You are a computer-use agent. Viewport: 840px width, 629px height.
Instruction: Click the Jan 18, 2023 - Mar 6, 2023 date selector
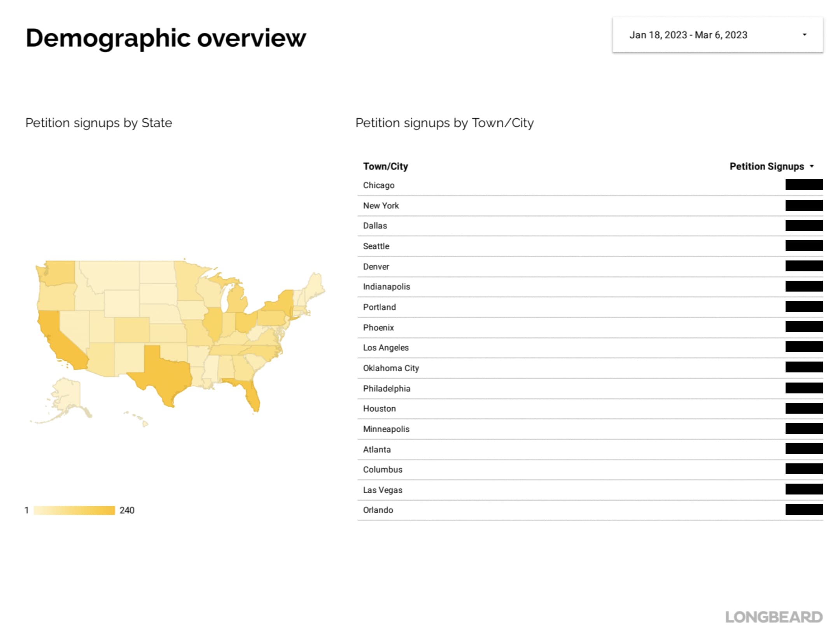click(717, 35)
